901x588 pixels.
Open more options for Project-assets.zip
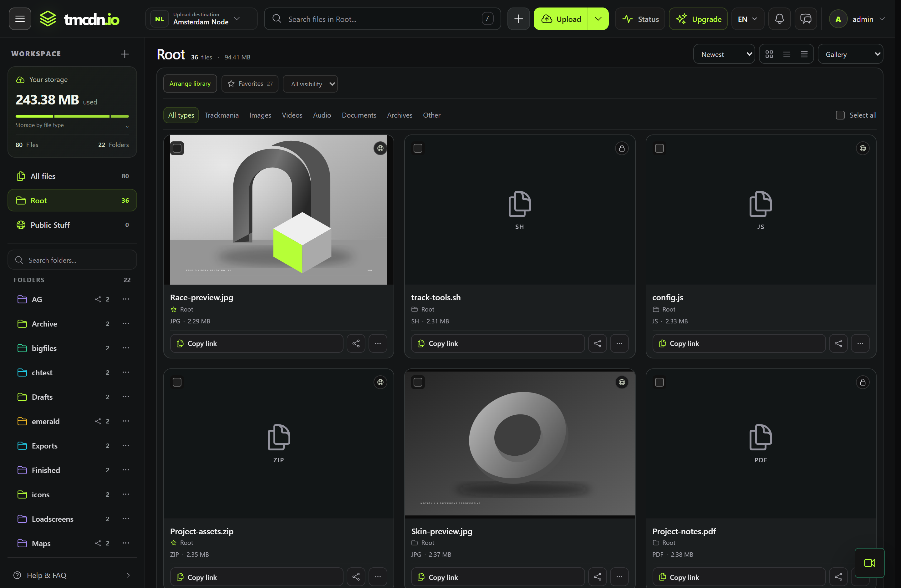[378, 577]
